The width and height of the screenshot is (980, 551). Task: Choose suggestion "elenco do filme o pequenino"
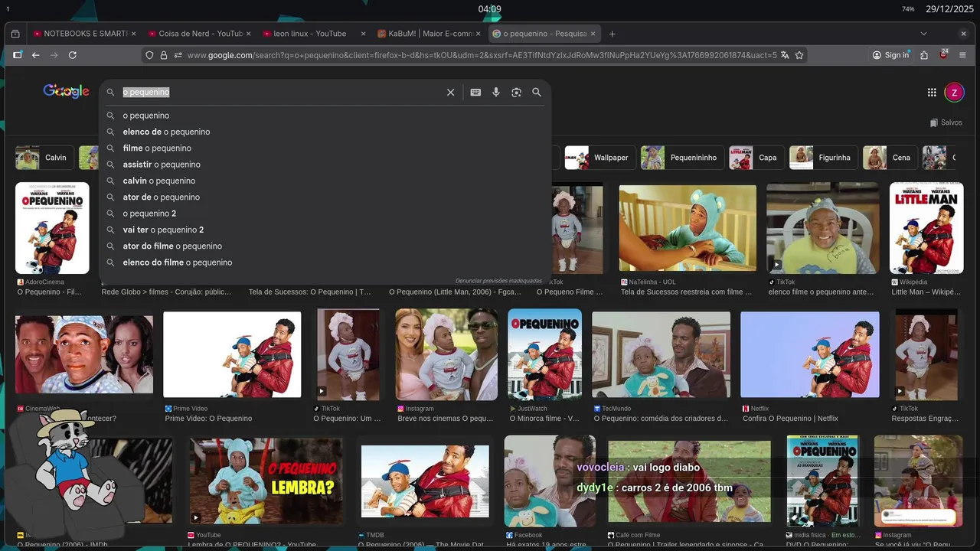(x=325, y=262)
